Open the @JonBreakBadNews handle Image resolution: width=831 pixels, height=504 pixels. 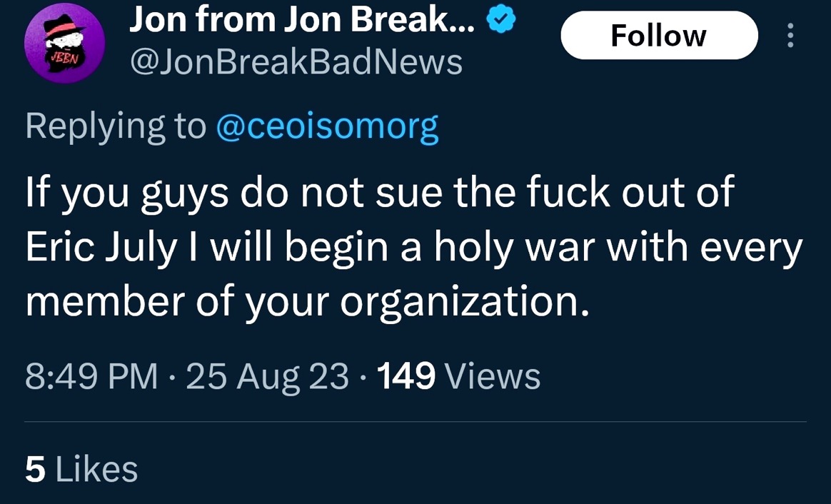pyautogui.click(x=296, y=63)
